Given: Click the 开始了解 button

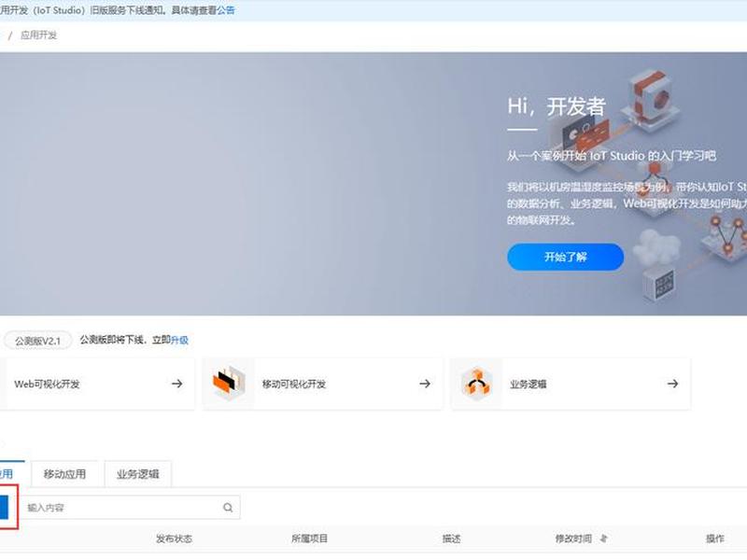Looking at the screenshot, I should [x=566, y=258].
